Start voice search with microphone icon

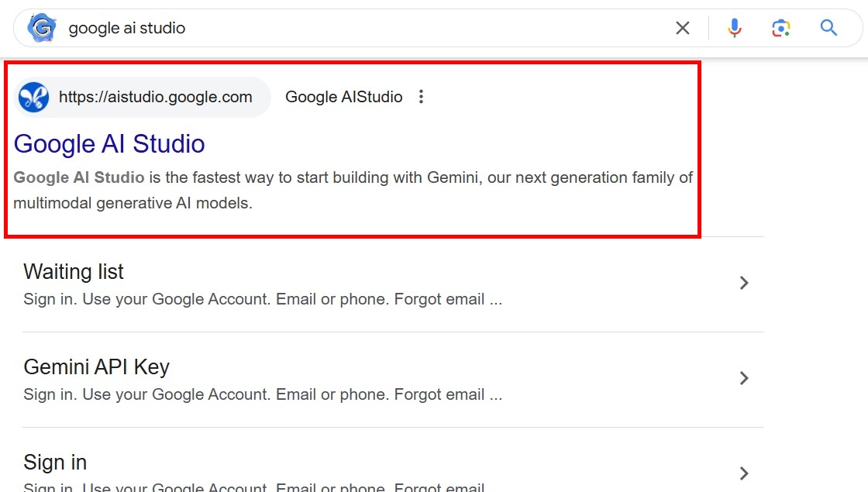(x=734, y=29)
